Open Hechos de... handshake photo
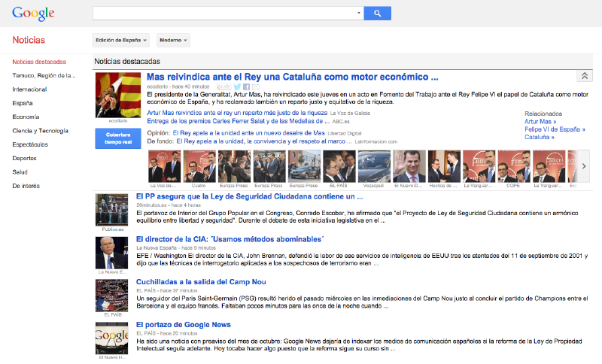 pos(444,166)
